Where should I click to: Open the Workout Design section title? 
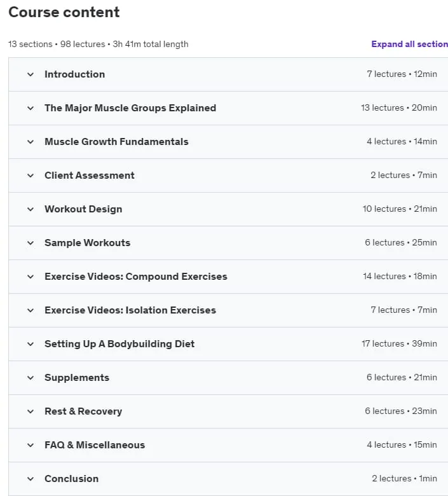pyautogui.click(x=83, y=209)
